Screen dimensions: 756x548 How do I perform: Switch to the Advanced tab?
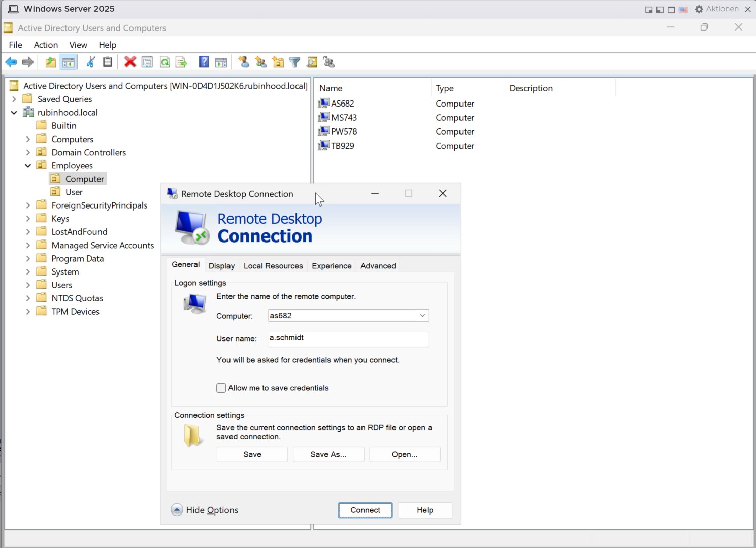tap(378, 266)
